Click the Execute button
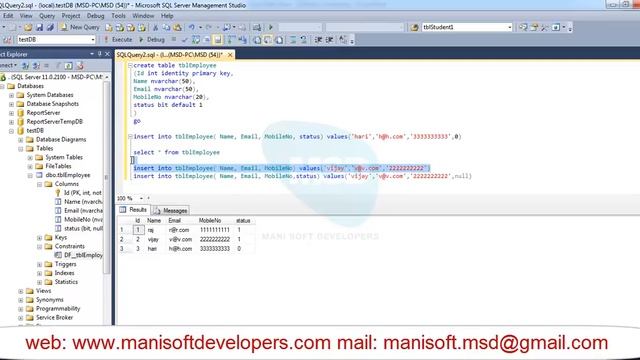The height and width of the screenshot is (360, 640). click(118, 40)
